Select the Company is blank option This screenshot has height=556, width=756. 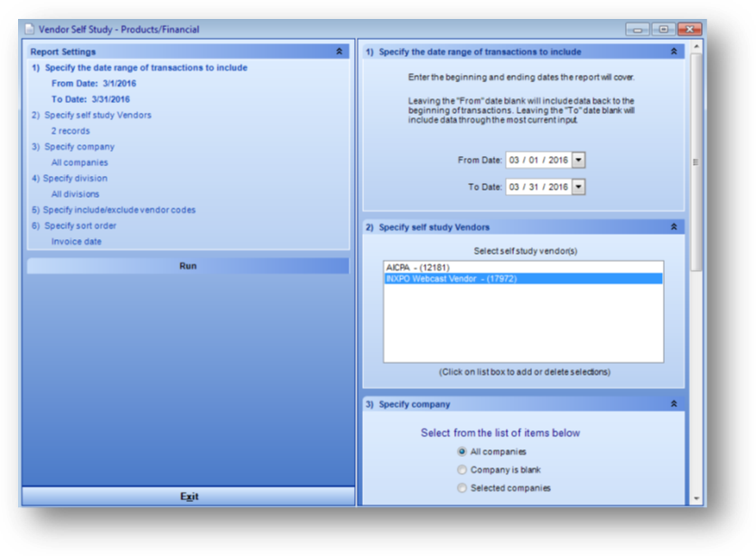(x=462, y=469)
